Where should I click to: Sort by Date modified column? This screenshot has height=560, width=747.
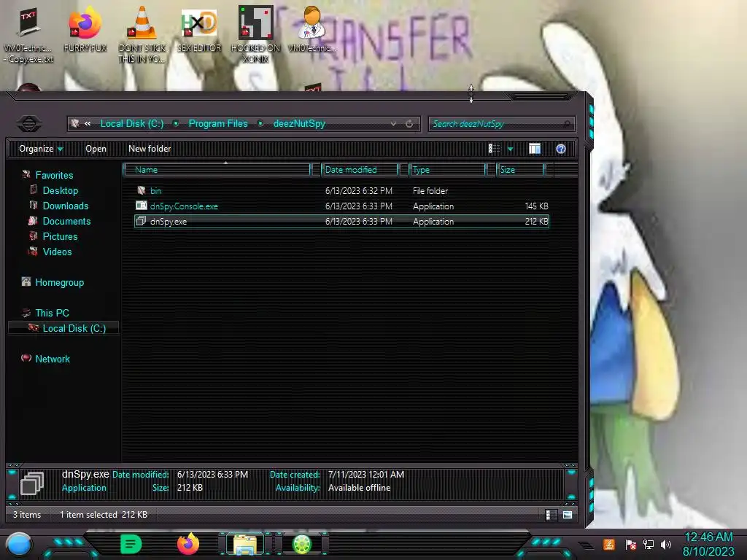coord(360,169)
